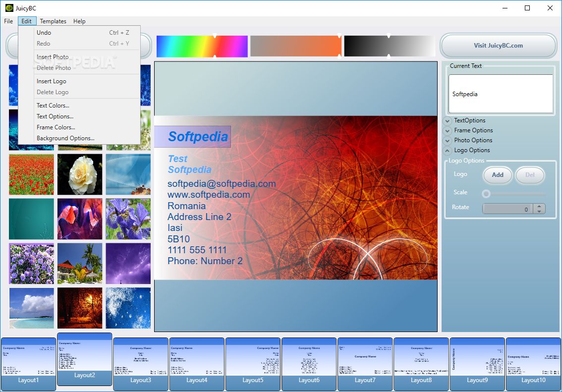This screenshot has width=562, height=392.
Task: Choose Insert Photo menu entry
Action: [x=79, y=57]
